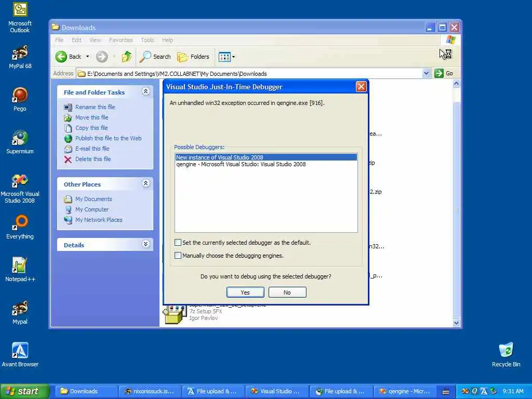Open the Views dropdown arrow
Viewport: 532px width, 399px height.
click(233, 57)
